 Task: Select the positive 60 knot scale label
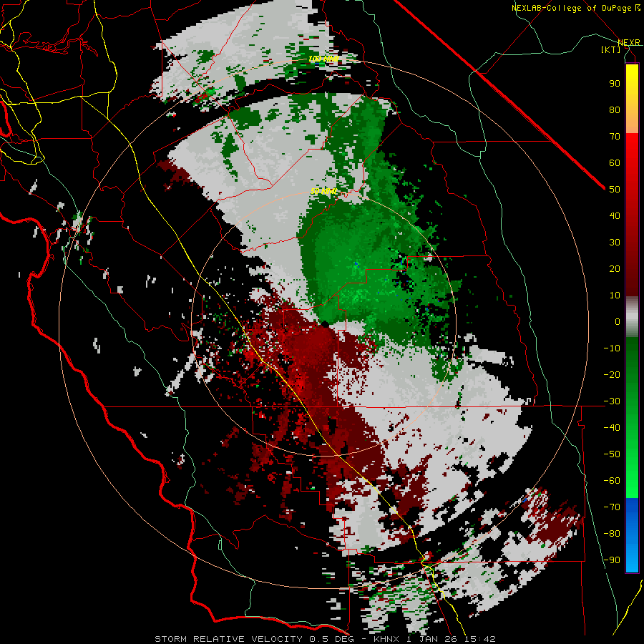(615, 163)
